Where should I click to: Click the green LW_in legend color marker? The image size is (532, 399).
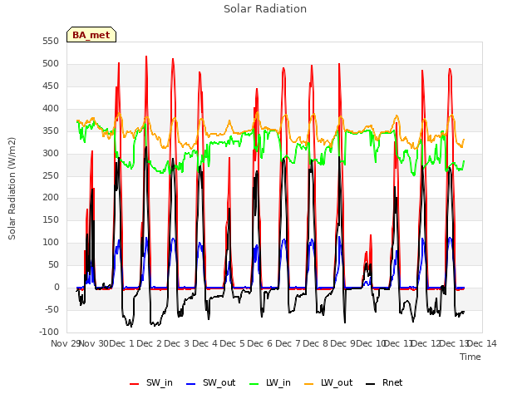click(254, 384)
